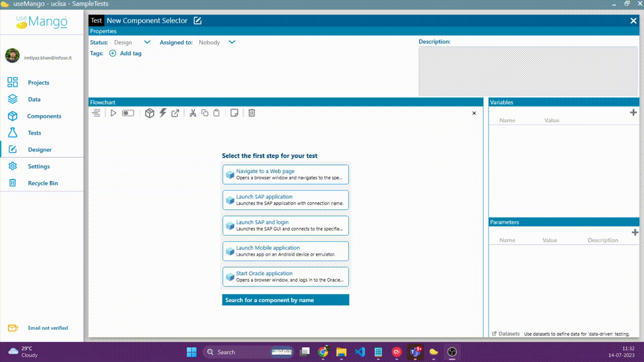
Task: Click the useMango logo
Action: click(42, 22)
